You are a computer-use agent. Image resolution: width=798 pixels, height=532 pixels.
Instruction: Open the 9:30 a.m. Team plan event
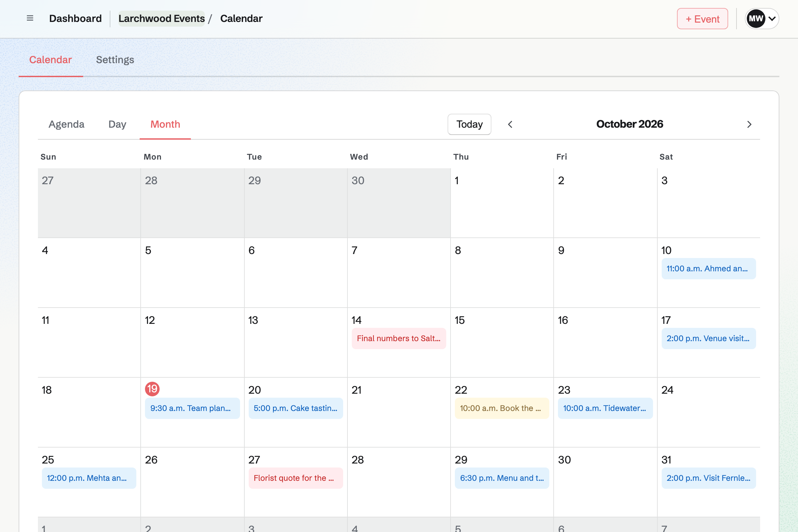pyautogui.click(x=193, y=408)
